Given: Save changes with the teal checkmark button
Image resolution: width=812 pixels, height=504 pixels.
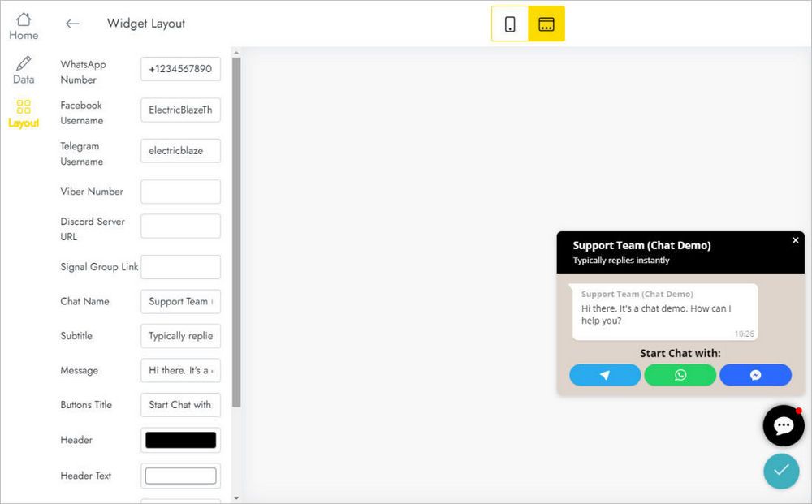Looking at the screenshot, I should 781,471.
